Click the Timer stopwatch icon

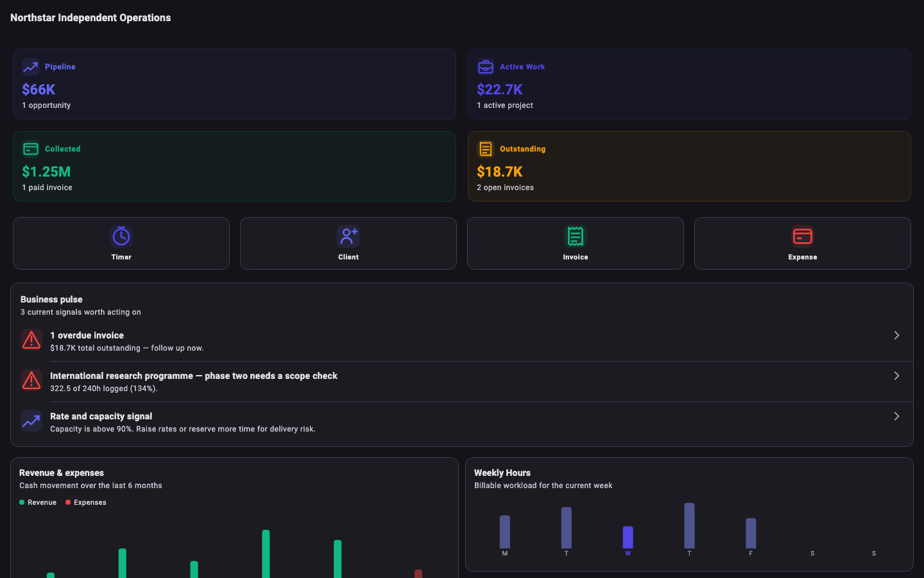pos(121,236)
